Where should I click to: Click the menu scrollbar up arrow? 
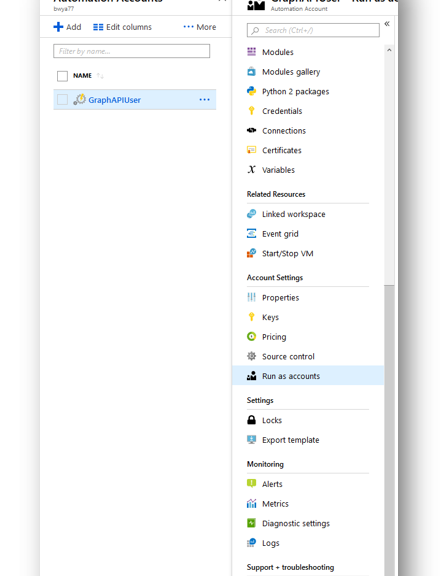tap(389, 50)
